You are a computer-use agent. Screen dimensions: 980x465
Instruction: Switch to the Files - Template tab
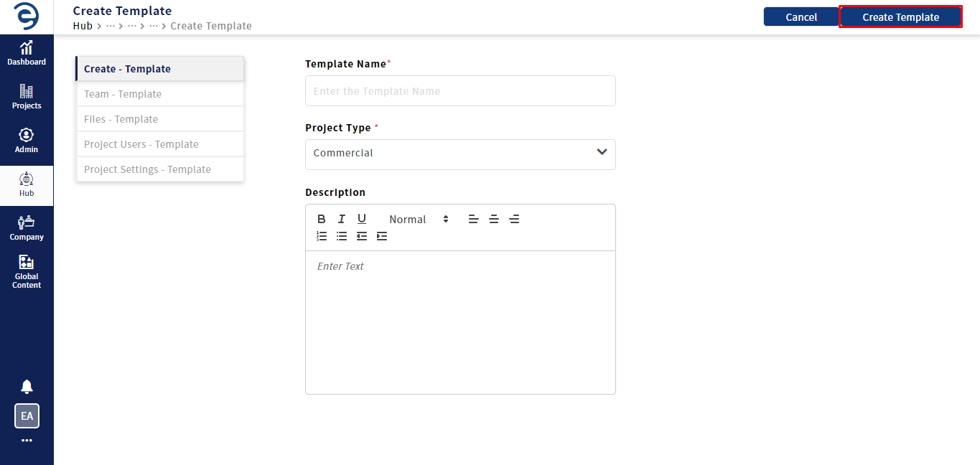point(159,119)
